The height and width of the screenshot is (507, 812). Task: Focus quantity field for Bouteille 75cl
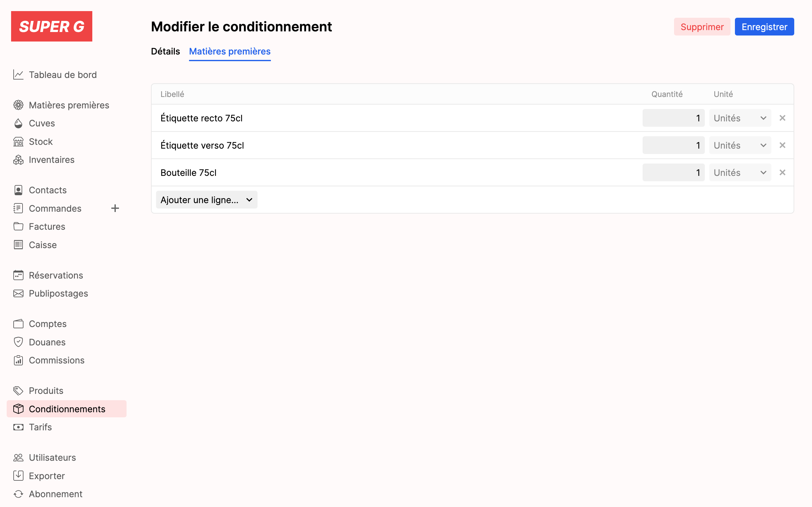click(x=673, y=172)
